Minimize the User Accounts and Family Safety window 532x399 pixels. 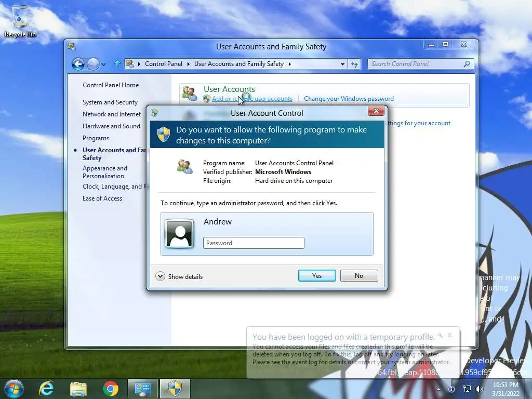[431, 45]
